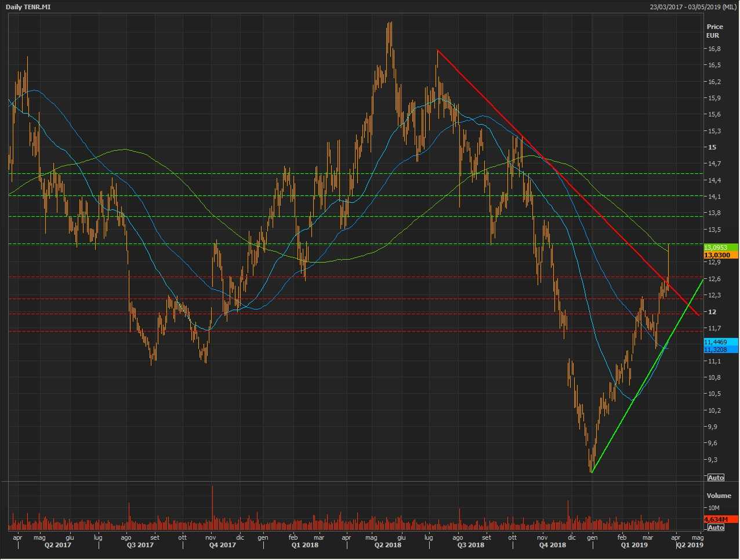The width and height of the screenshot is (740, 560).
Task: Click the 16,8 price axis label
Action: pyautogui.click(x=714, y=49)
